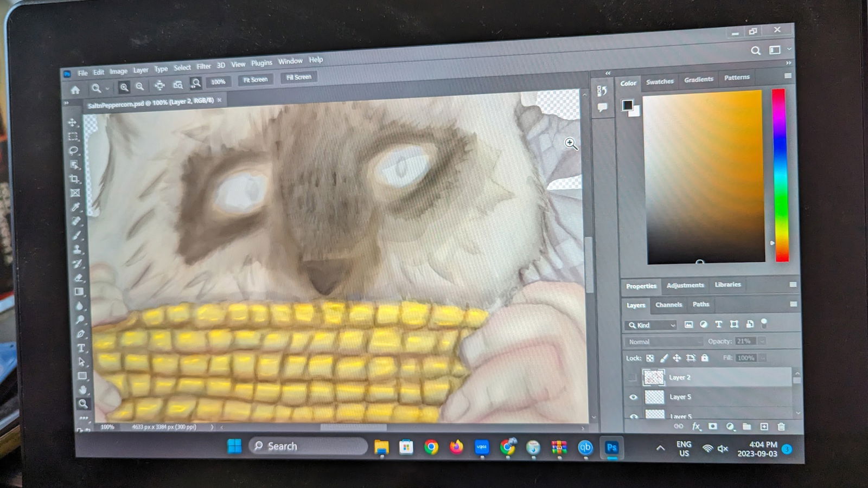
Task: Pick the Crop tool in toolbar
Action: 74,179
